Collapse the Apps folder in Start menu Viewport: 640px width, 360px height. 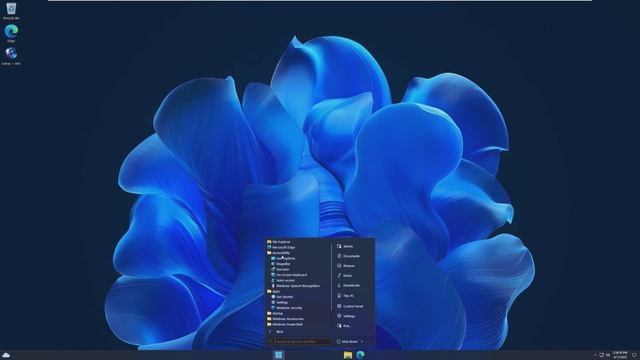click(273, 291)
